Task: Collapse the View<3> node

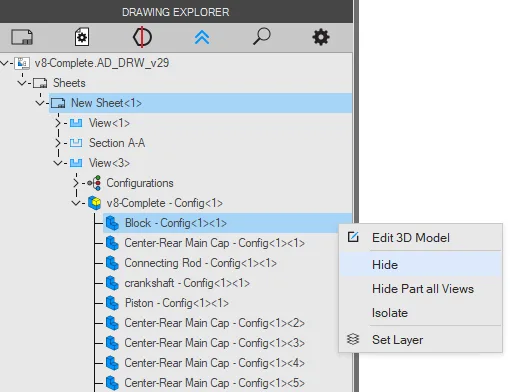Action: (58, 163)
